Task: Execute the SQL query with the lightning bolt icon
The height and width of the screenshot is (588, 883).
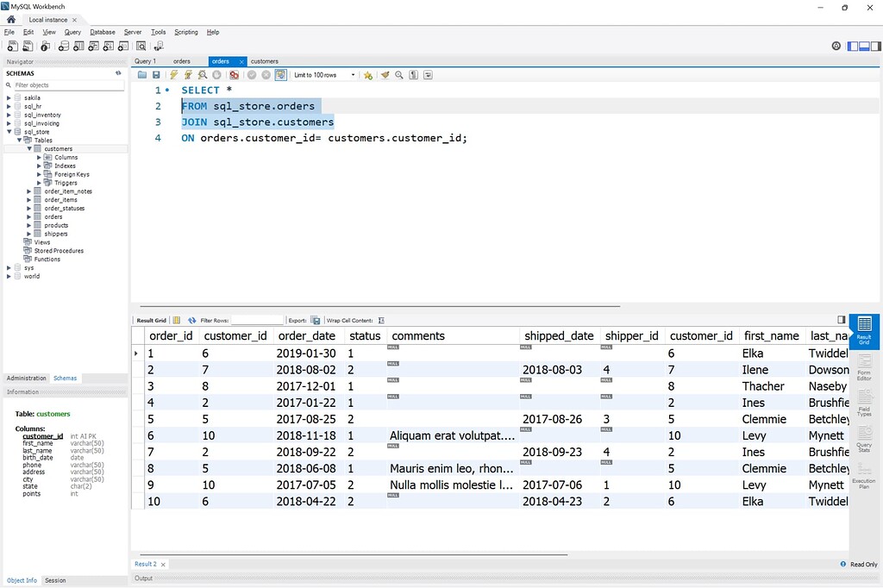Action: (173, 75)
